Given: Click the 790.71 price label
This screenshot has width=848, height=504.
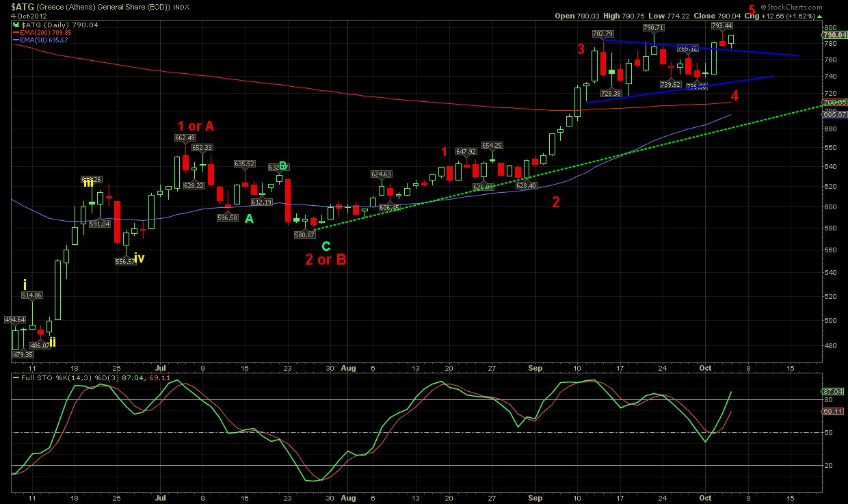Looking at the screenshot, I should (653, 28).
